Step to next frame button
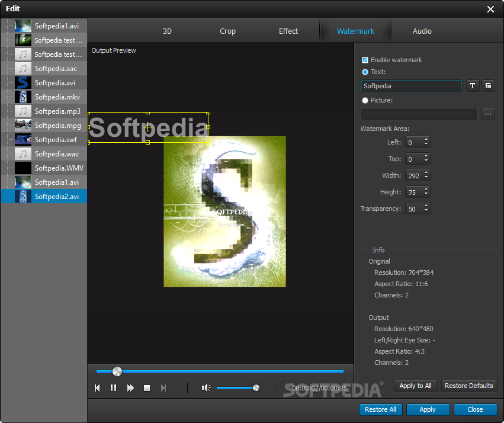Viewport: 504px width, 423px height. click(x=163, y=388)
